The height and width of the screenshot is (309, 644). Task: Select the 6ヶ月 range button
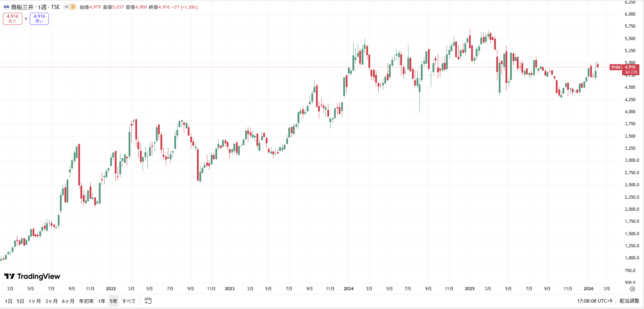[x=68, y=301]
